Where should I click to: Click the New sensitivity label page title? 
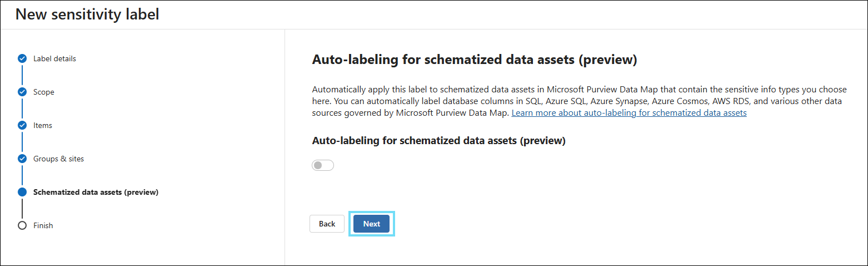click(x=87, y=14)
